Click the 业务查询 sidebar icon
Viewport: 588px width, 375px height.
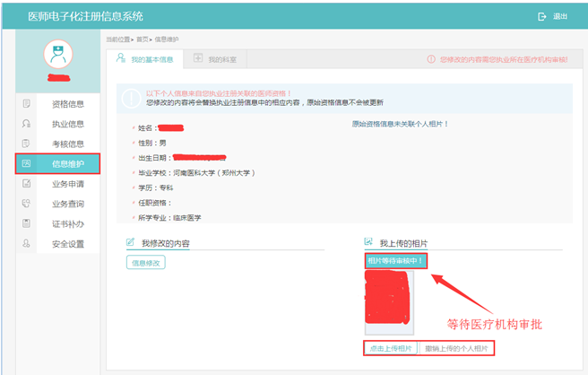point(26,204)
